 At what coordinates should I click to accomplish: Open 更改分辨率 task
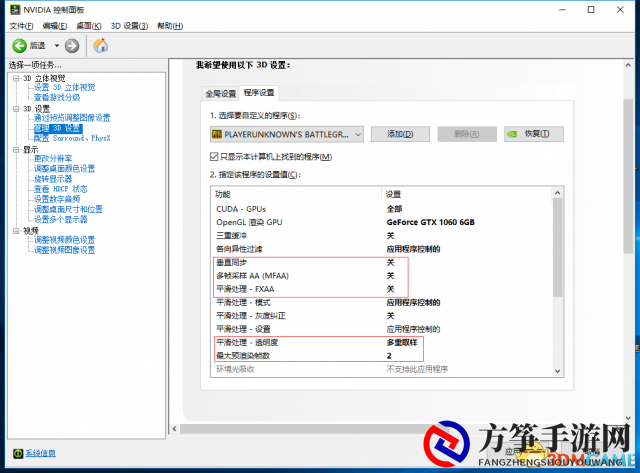[x=53, y=158]
